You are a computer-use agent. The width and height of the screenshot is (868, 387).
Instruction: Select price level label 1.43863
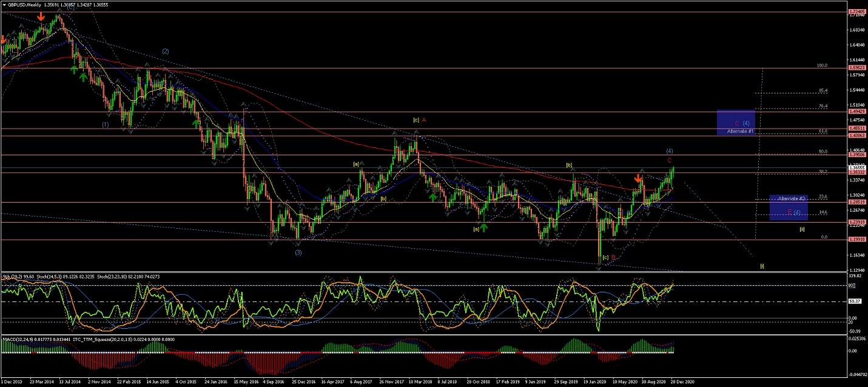coord(858,136)
